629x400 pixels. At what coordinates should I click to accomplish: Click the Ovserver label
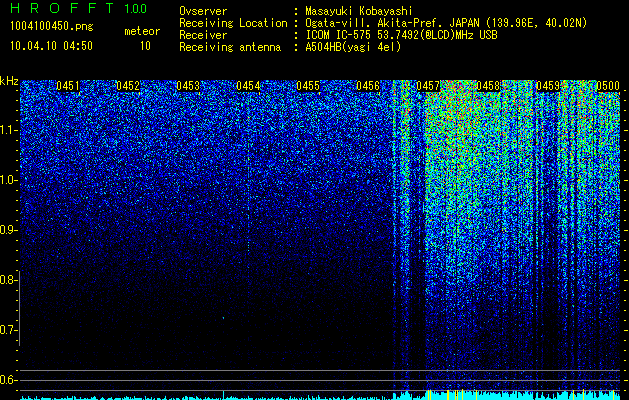tap(203, 11)
